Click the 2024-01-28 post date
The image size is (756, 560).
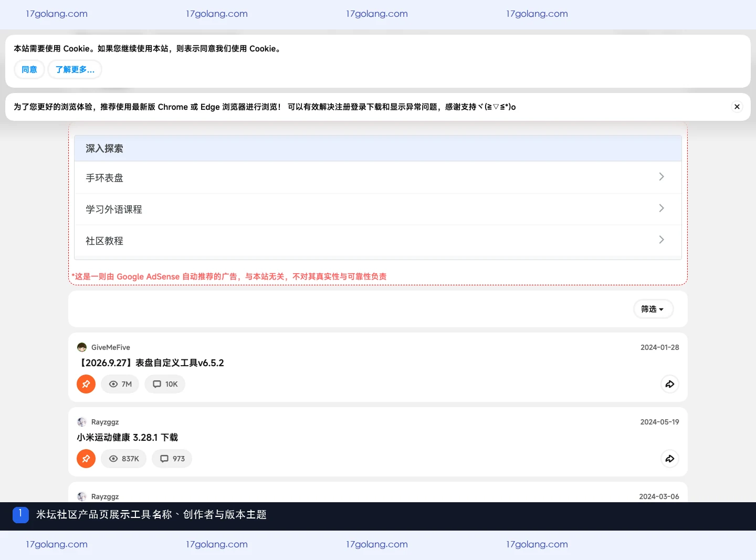coord(660,347)
